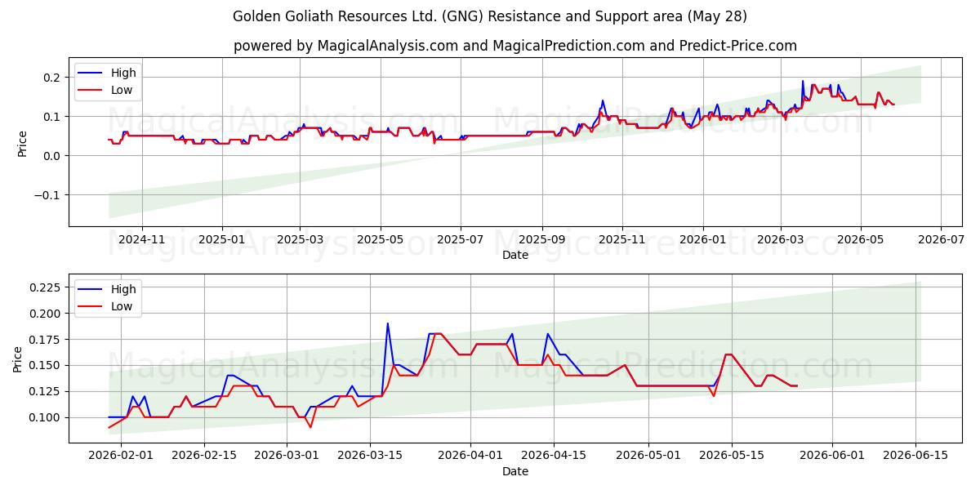The height and width of the screenshot is (490, 980).
Task: Click the 2026-04-15 tick label
Action: pyautogui.click(x=554, y=456)
